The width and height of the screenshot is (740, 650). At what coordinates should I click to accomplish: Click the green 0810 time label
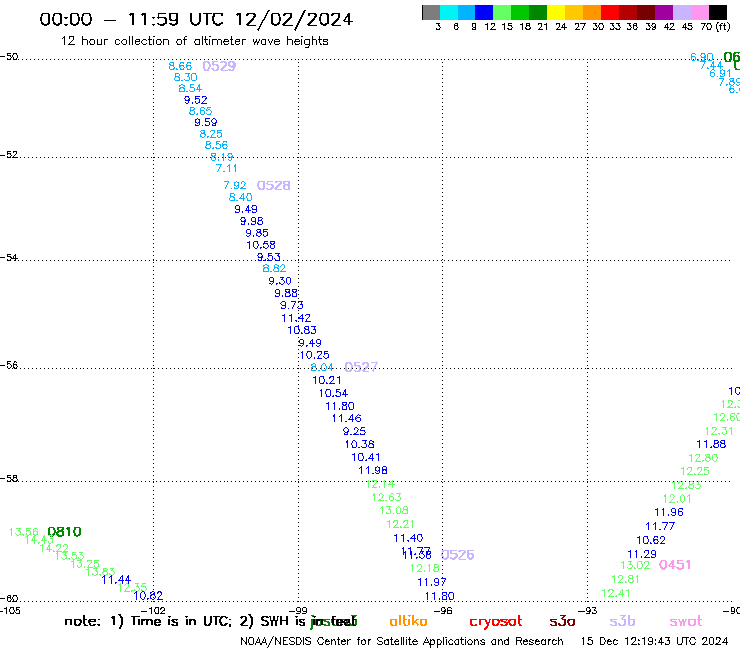point(65,532)
